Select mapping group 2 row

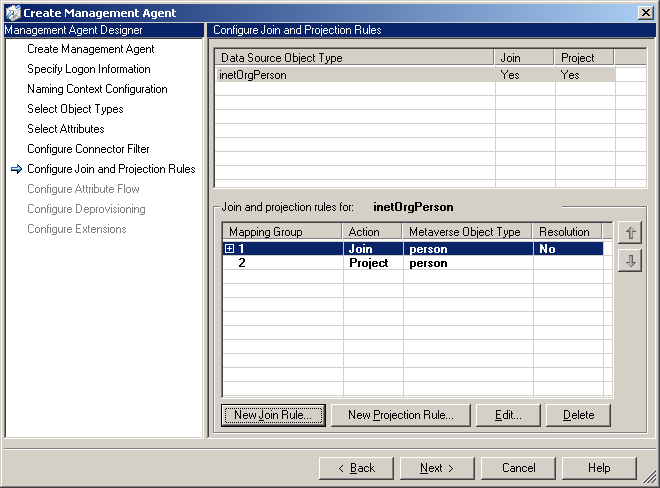coord(412,263)
